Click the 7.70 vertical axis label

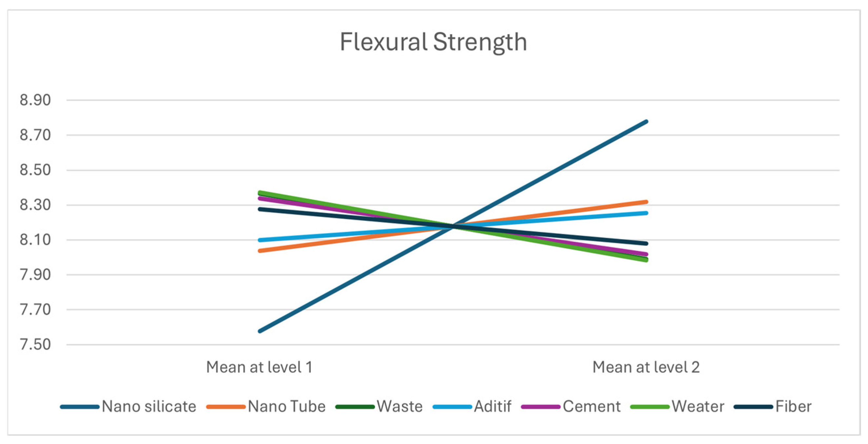point(35,310)
